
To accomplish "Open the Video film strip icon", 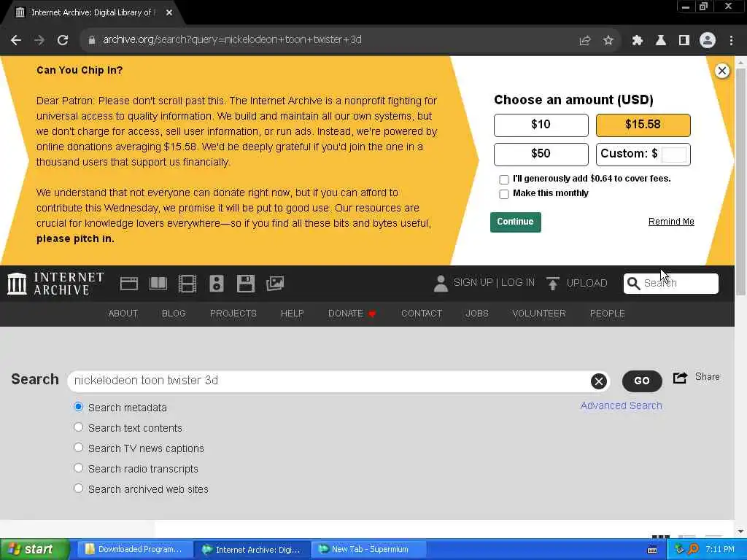I will point(187,284).
